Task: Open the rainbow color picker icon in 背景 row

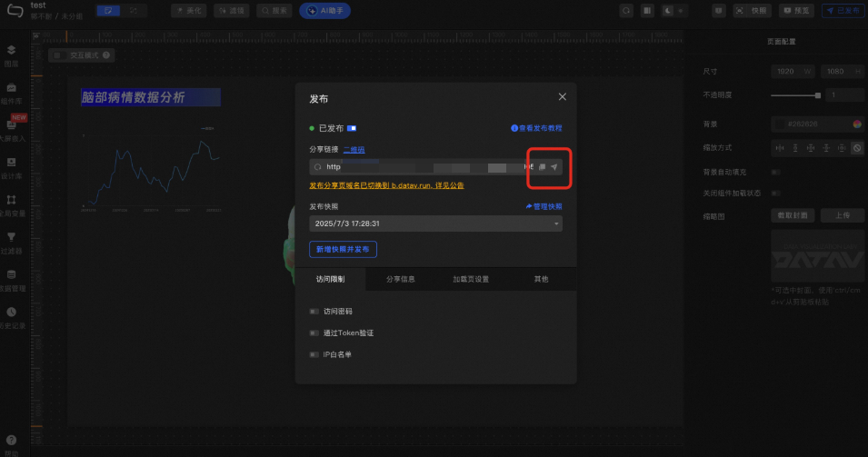Action: pos(857,124)
